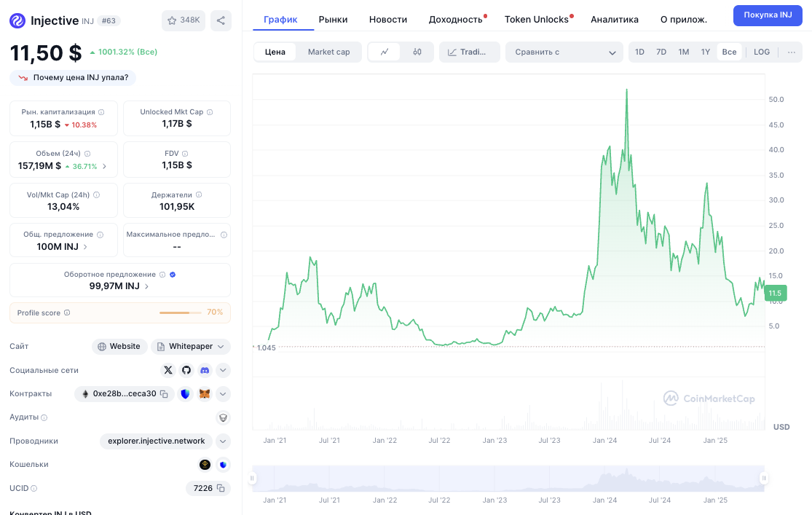812x515 pixels.
Task: Open the Token Unlocks tab
Action: coord(537,19)
